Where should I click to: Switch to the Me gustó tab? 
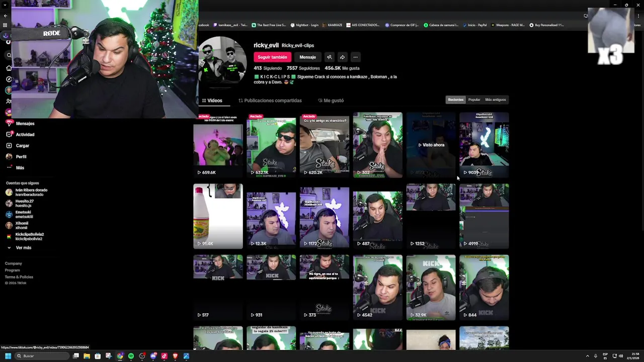pyautogui.click(x=331, y=101)
